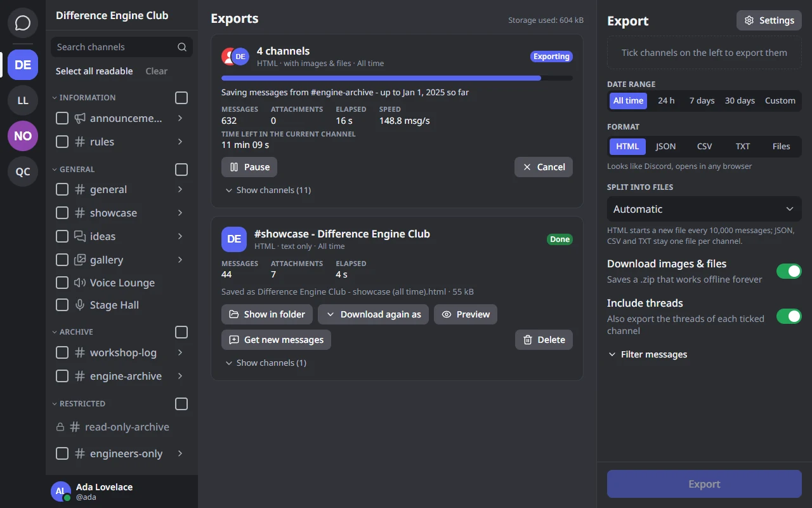Click the media icon beside gallery channel

tap(80, 260)
